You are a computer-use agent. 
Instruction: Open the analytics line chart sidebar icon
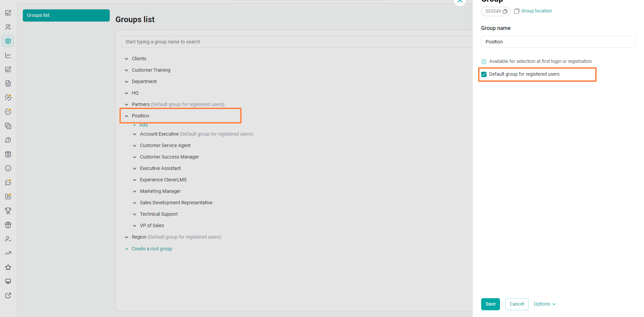point(8,55)
